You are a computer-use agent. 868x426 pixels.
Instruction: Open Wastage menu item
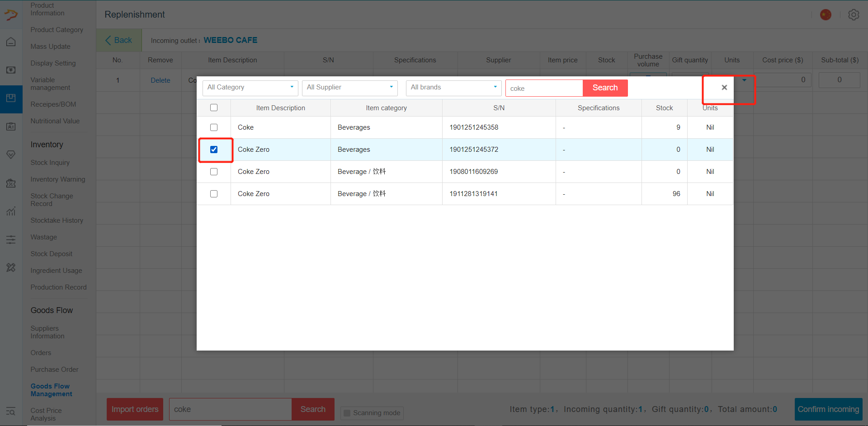click(x=44, y=237)
